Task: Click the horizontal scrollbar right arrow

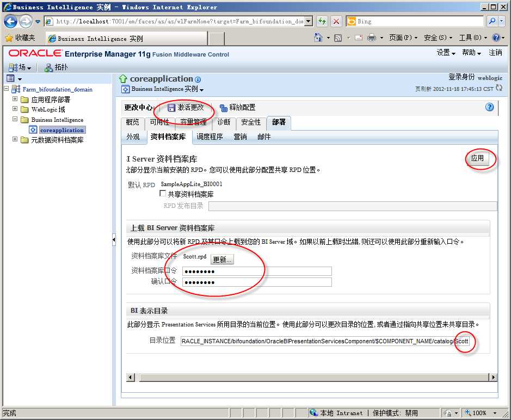Action: coord(493,378)
